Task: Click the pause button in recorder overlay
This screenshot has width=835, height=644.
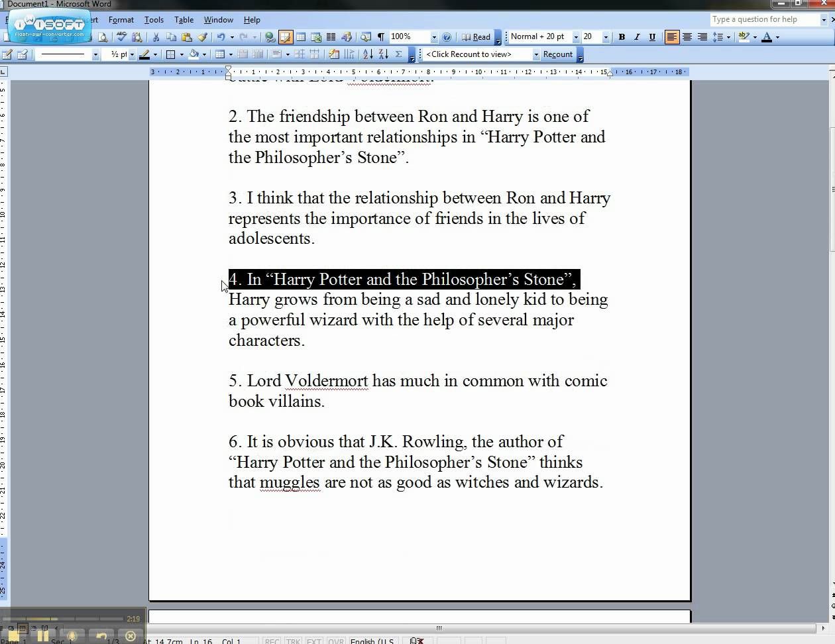Action: pyautogui.click(x=43, y=636)
